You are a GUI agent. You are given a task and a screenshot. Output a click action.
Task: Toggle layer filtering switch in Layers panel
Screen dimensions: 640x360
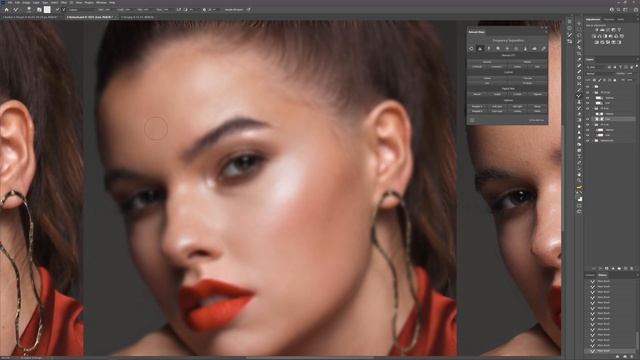637,66
